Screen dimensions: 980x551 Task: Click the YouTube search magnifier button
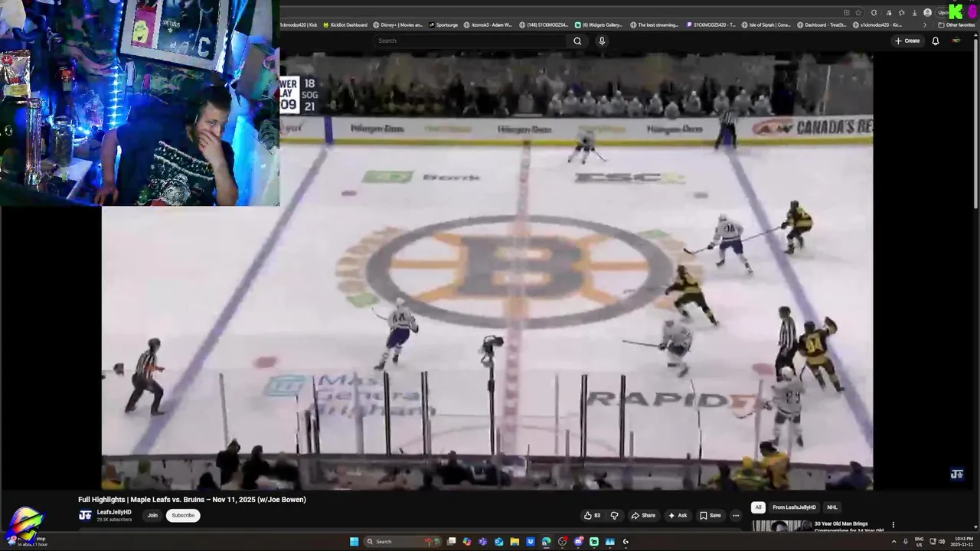point(577,41)
